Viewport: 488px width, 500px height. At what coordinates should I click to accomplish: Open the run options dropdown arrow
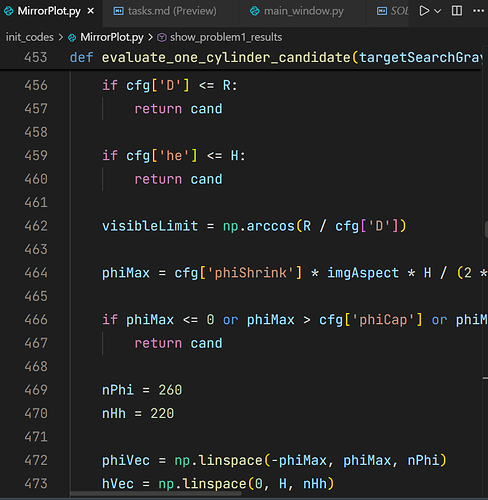coord(438,11)
